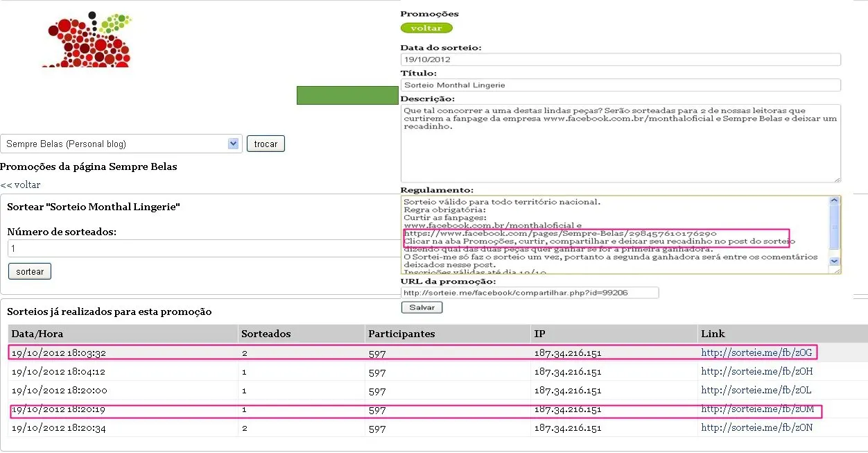
Task: Open the link http://sorteie.me/fb/zOM
Action: (757, 409)
